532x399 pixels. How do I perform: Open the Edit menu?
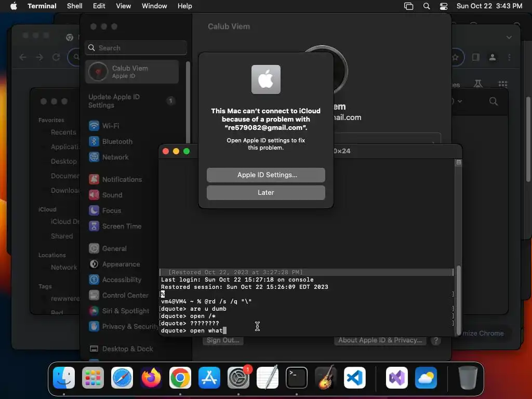pyautogui.click(x=99, y=6)
